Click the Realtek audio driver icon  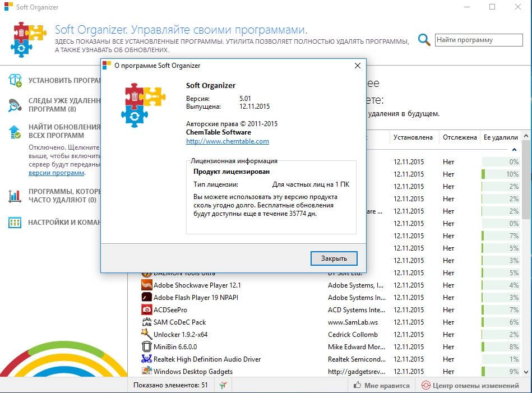[x=146, y=359]
